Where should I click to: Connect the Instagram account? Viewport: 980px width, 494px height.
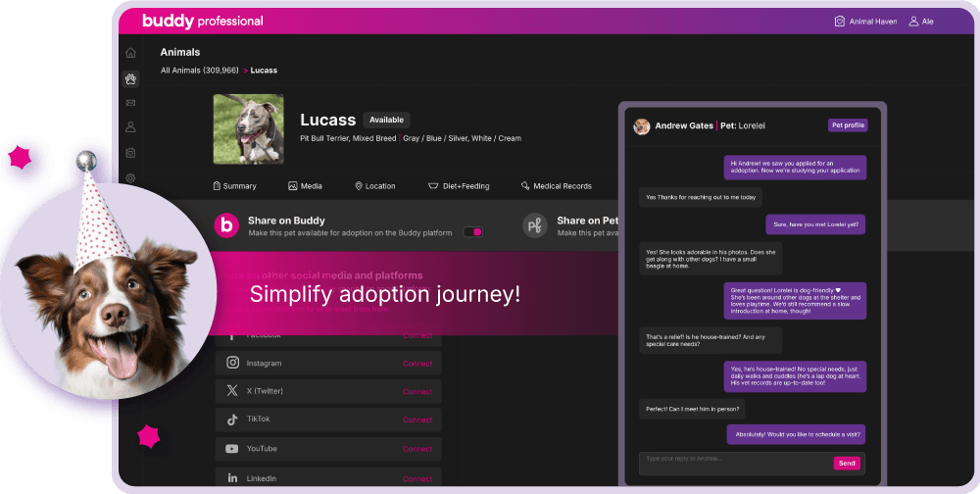pyautogui.click(x=417, y=364)
